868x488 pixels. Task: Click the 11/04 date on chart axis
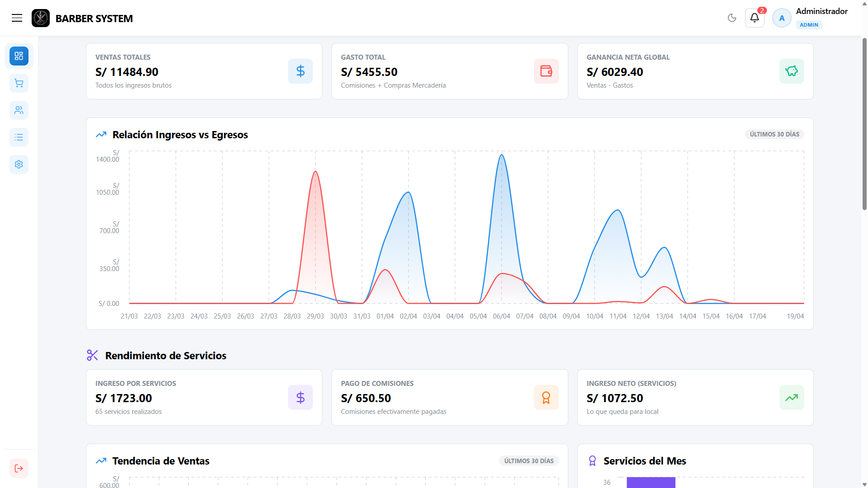tap(618, 316)
